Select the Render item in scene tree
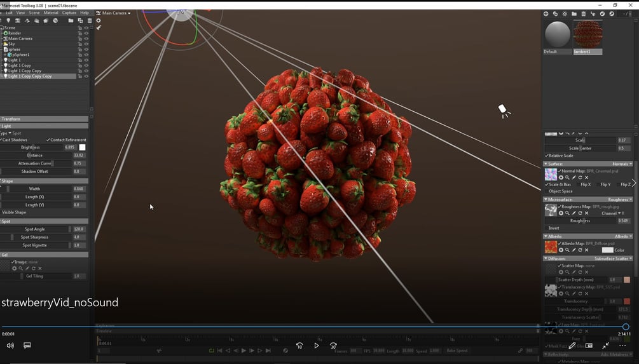This screenshot has width=639, height=364. point(15,34)
